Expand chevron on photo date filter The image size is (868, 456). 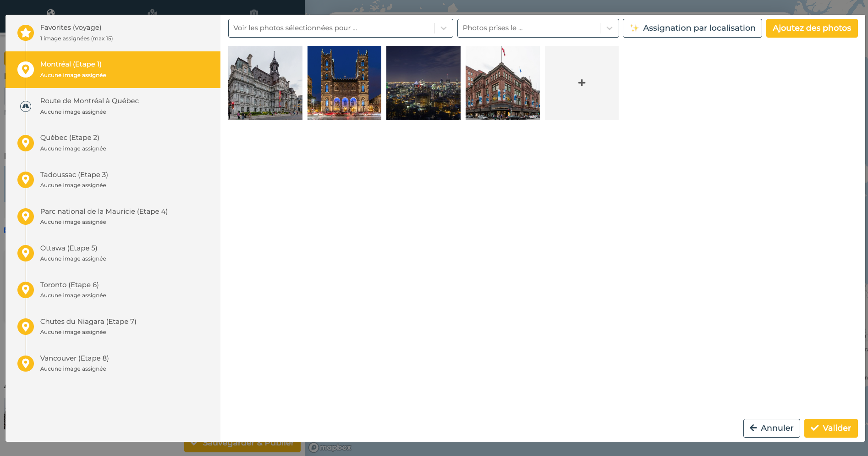coord(610,28)
